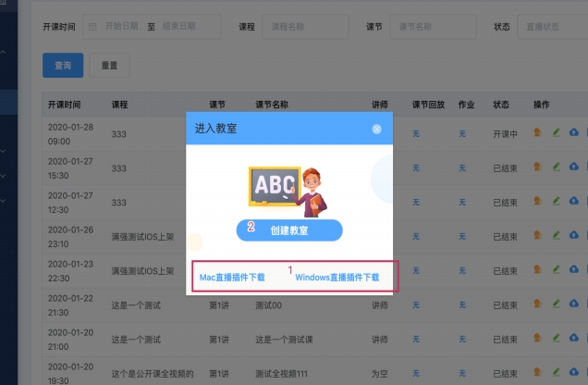Click the 创建教室 button
This screenshot has height=385, width=588.
coord(288,230)
